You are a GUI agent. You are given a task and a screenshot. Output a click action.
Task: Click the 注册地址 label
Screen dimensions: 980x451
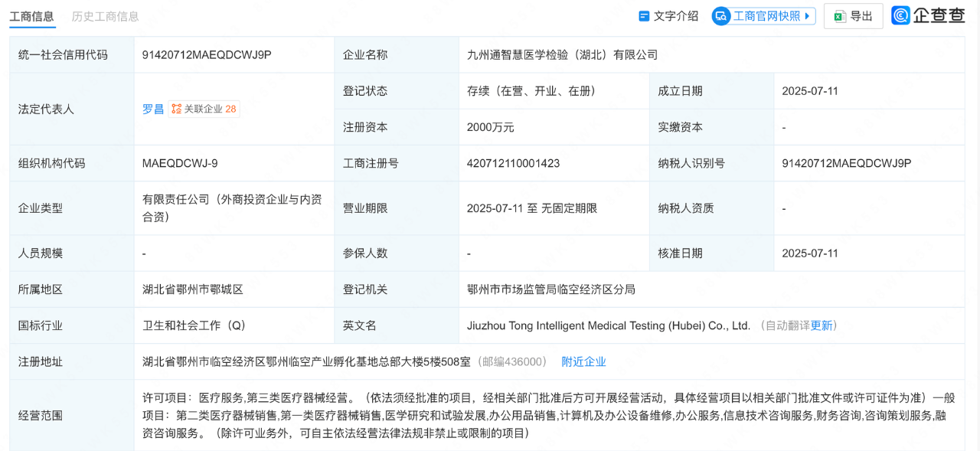(41, 361)
